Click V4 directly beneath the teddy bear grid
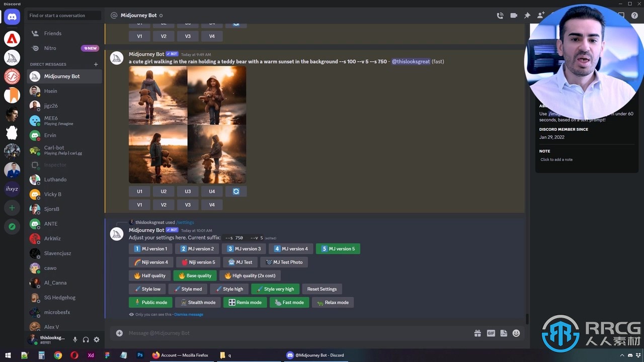Screen dimensions: 644x362 pos(212,205)
